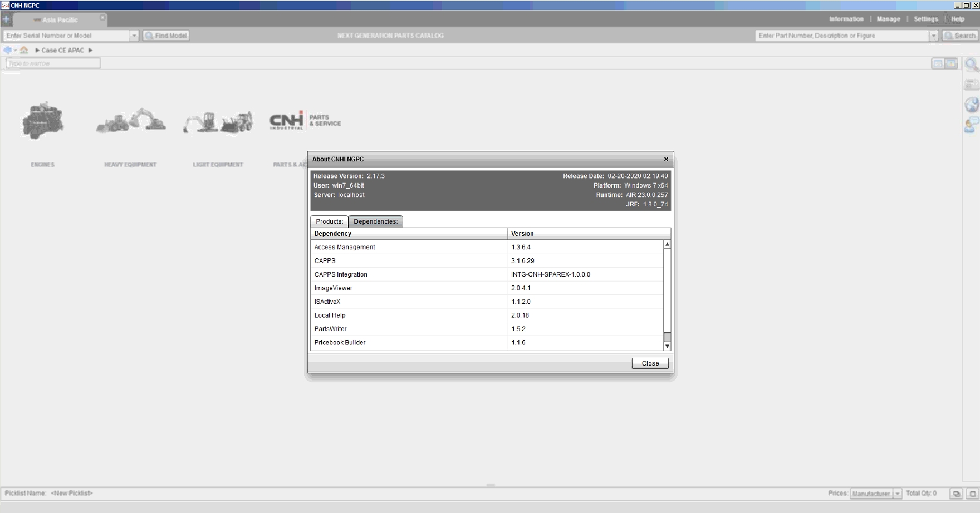This screenshot has height=513, width=980.
Task: Open the user chat sidebar icon
Action: [x=972, y=125]
